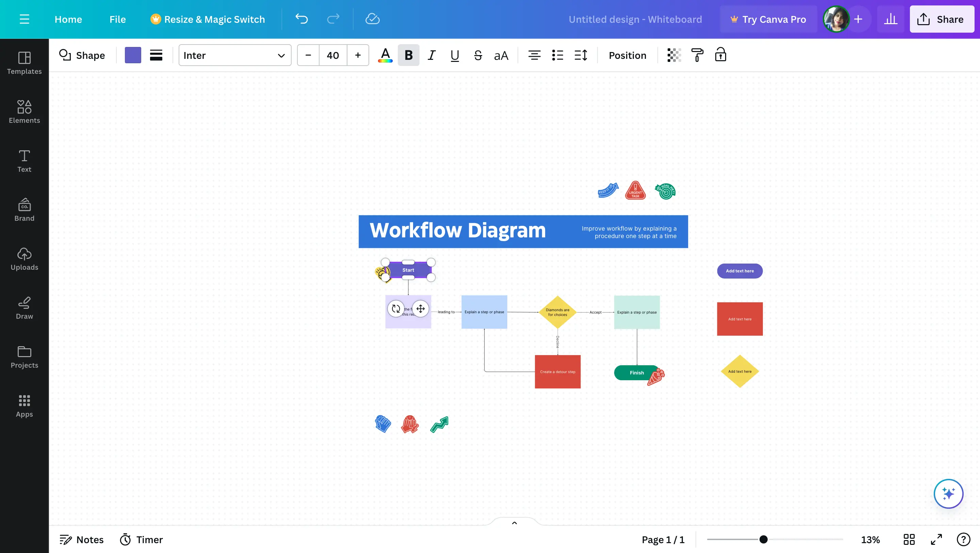Image resolution: width=980 pixels, height=553 pixels.
Task: Change text alignment
Action: click(534, 55)
